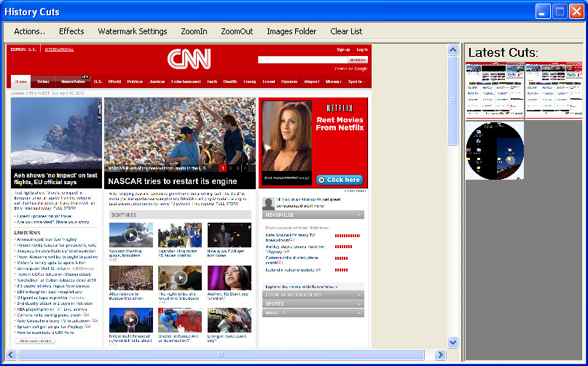Image resolution: width=588 pixels, height=366 pixels.
Task: Click the Ugandan king video thumbnail
Action: [x=180, y=235]
